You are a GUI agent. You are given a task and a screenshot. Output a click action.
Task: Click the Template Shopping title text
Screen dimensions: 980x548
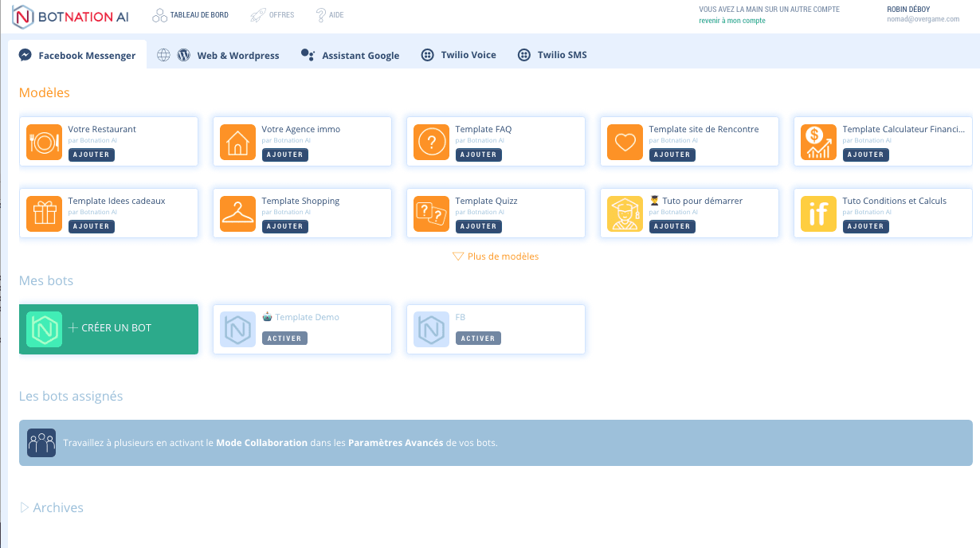tap(300, 201)
